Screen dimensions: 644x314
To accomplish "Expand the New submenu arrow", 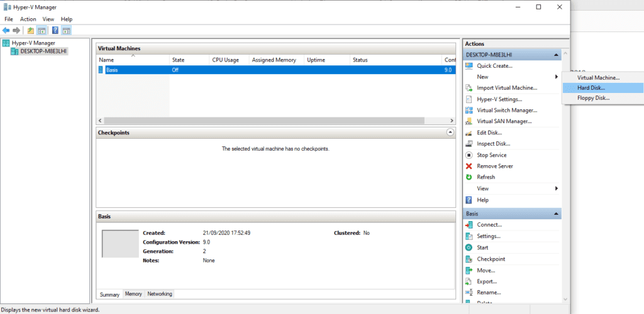I will pos(557,77).
